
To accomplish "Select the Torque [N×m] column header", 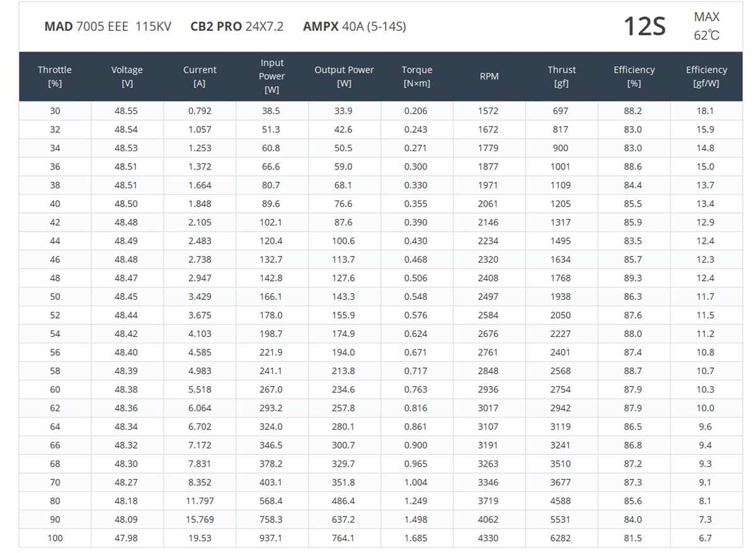I will point(416,76).
